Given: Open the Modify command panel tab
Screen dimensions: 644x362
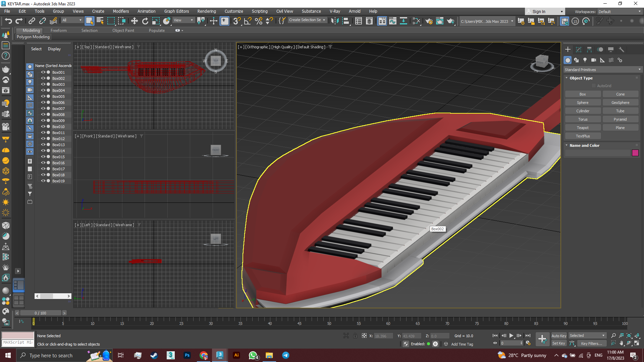Looking at the screenshot, I should [579, 49].
